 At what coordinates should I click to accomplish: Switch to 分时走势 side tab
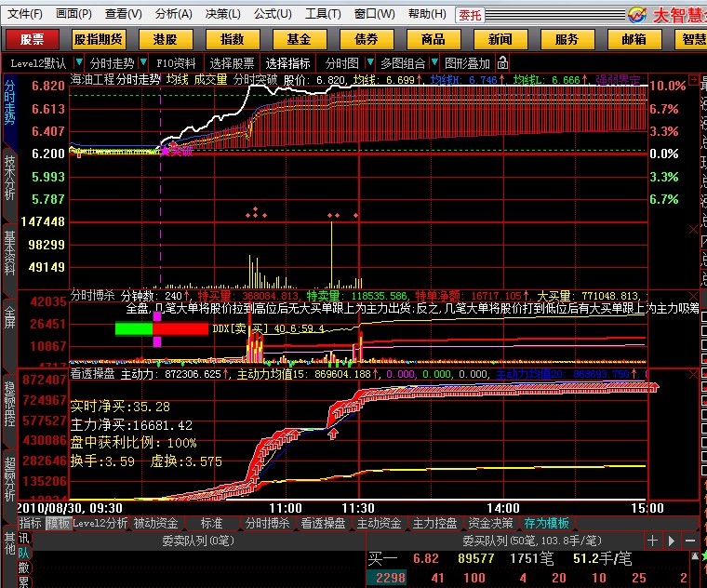[x=9, y=102]
